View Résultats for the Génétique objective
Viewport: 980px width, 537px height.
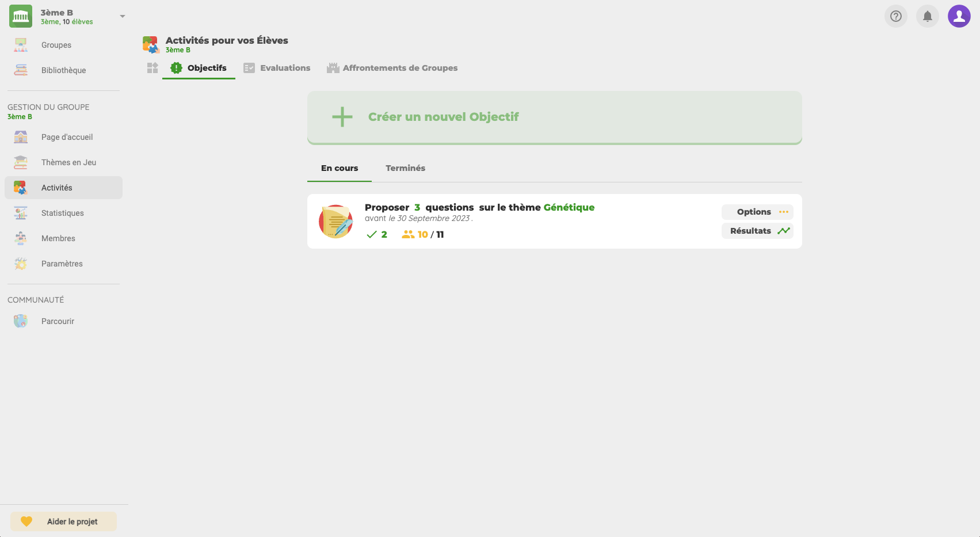pos(757,231)
